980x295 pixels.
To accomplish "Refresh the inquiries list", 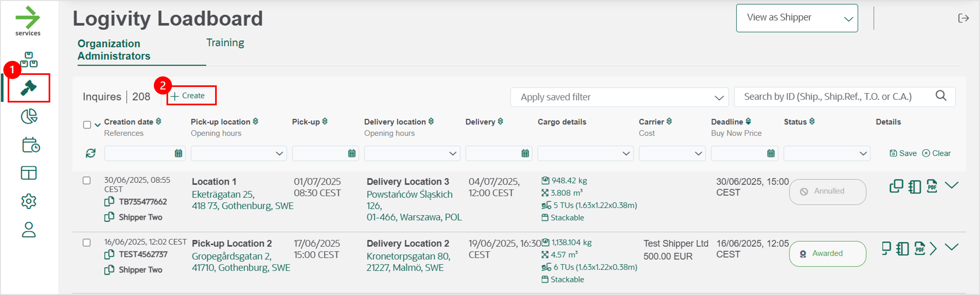I will click(x=91, y=153).
